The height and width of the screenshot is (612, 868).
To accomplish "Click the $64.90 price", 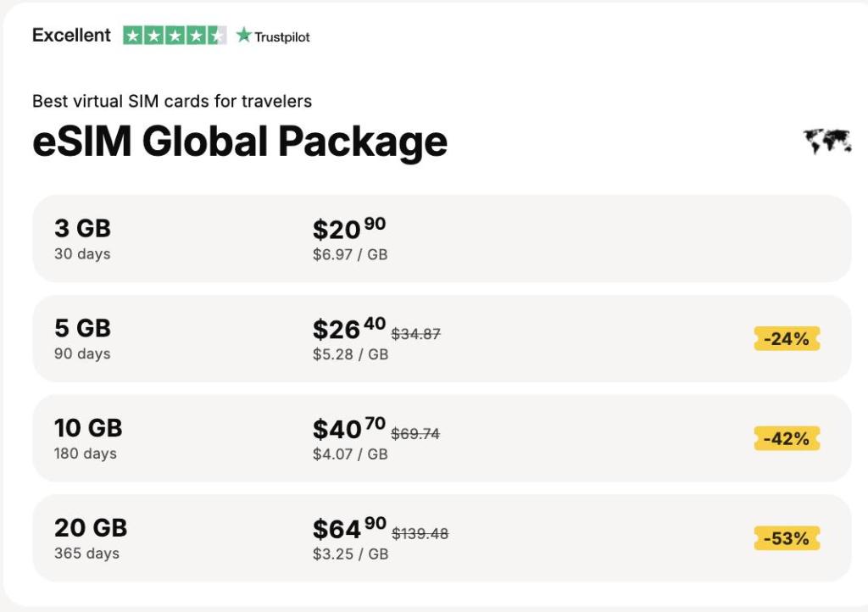I will [x=349, y=529].
